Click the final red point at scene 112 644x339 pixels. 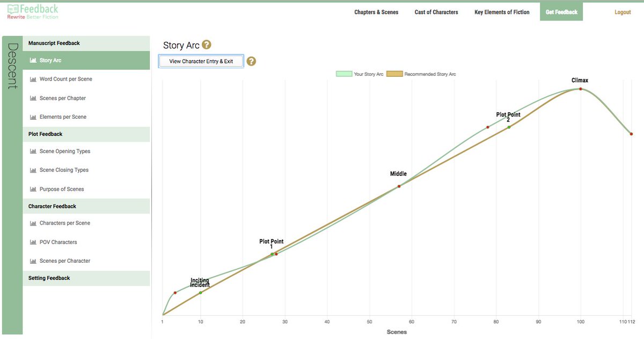click(x=631, y=134)
